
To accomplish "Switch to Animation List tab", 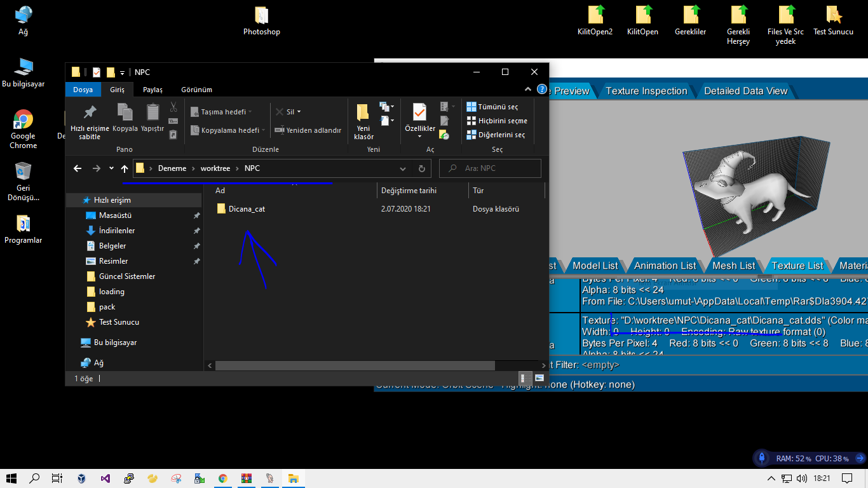I will (x=665, y=266).
